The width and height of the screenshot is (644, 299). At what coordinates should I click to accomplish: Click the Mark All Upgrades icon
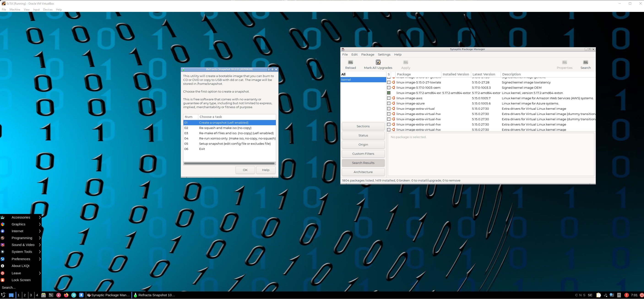point(378,62)
